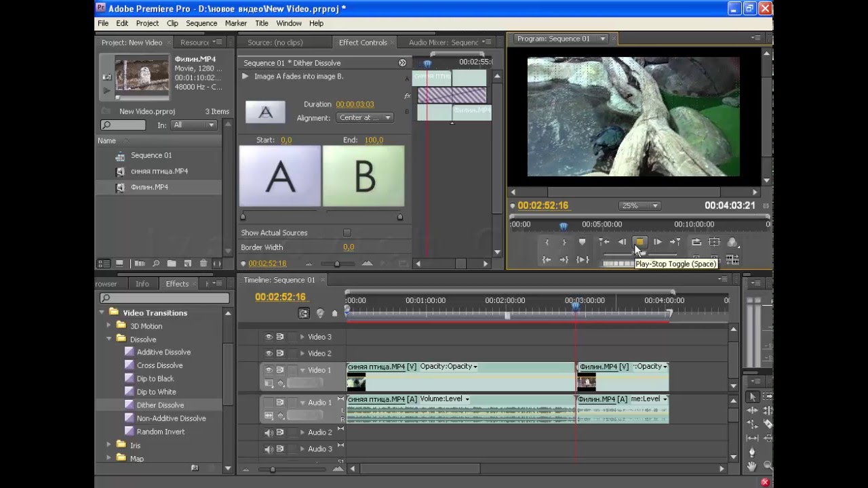Mute Audio 2 track speaker toggle
Image resolution: width=868 pixels, height=488 pixels.
(269, 432)
